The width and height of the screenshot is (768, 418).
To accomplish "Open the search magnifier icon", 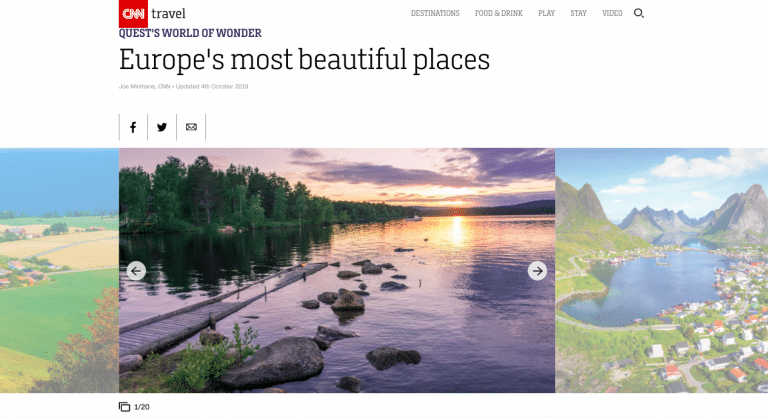I will pyautogui.click(x=639, y=13).
